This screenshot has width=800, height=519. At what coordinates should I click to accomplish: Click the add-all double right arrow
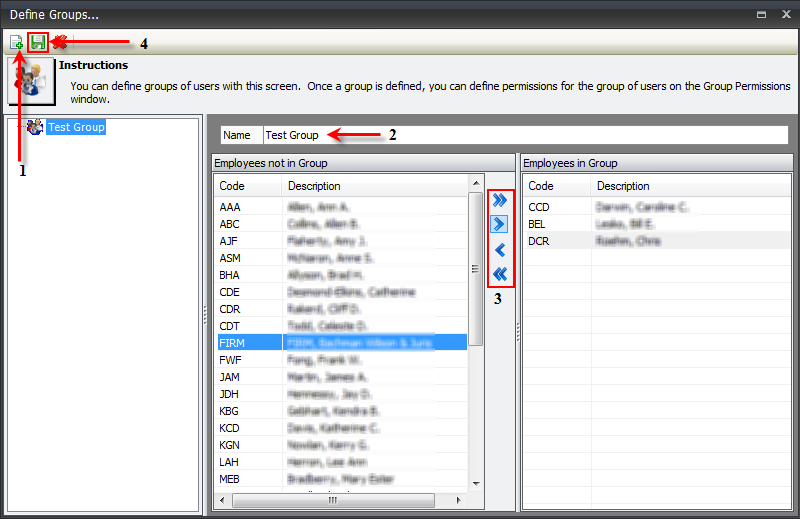pyautogui.click(x=501, y=201)
